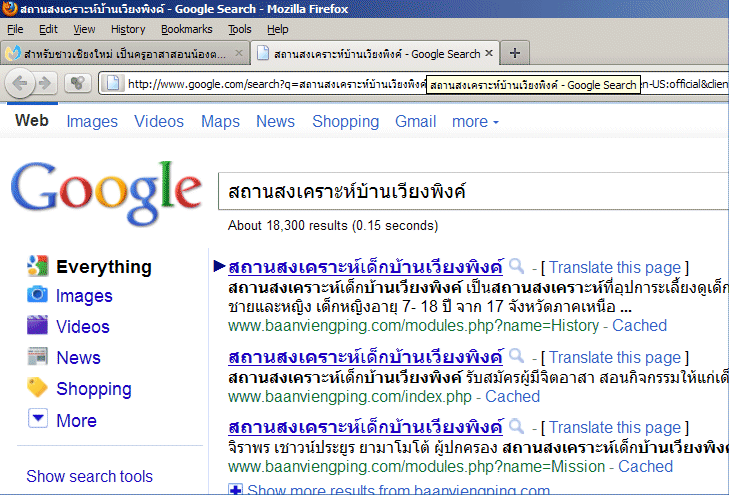Screen dimensions: 729x495
Task: Click Translate this page for third result
Action: click(x=615, y=428)
